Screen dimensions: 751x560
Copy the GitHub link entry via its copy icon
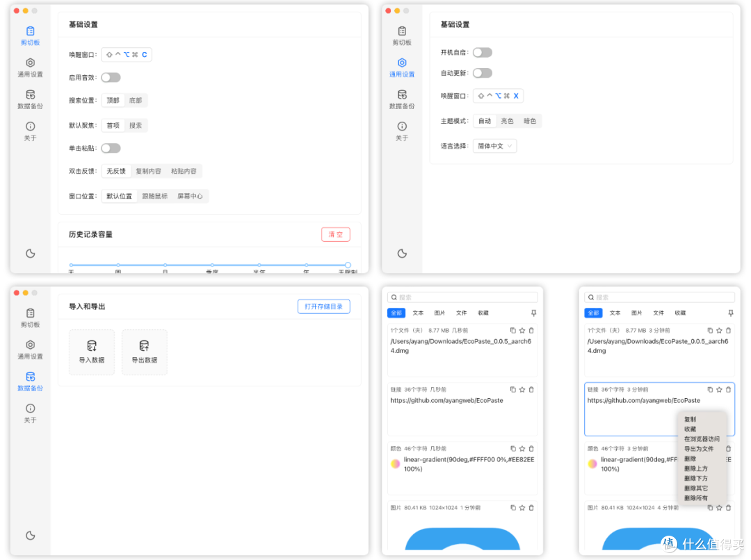pyautogui.click(x=512, y=389)
